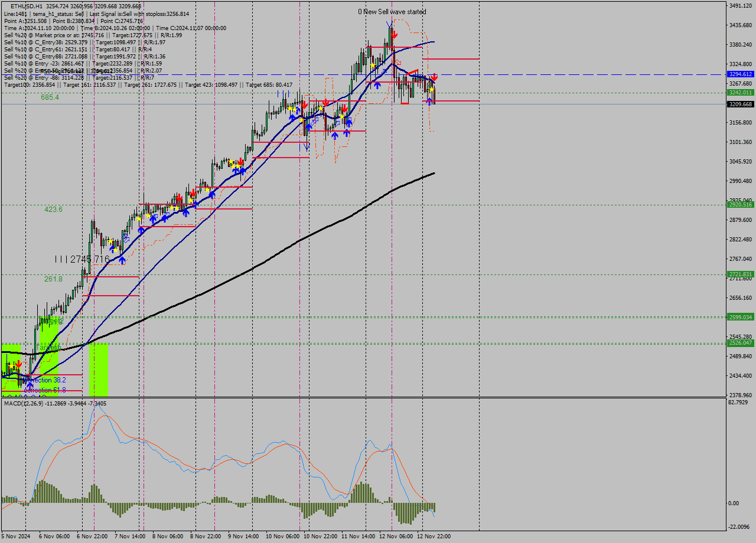Click the 2990.480 price scale value
The width and height of the screenshot is (756, 543).
[x=741, y=181]
